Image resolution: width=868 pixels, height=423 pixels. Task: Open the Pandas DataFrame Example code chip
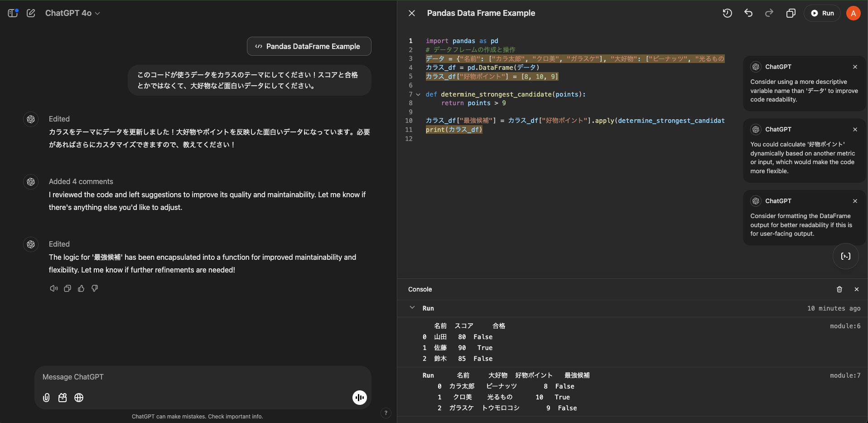point(309,46)
